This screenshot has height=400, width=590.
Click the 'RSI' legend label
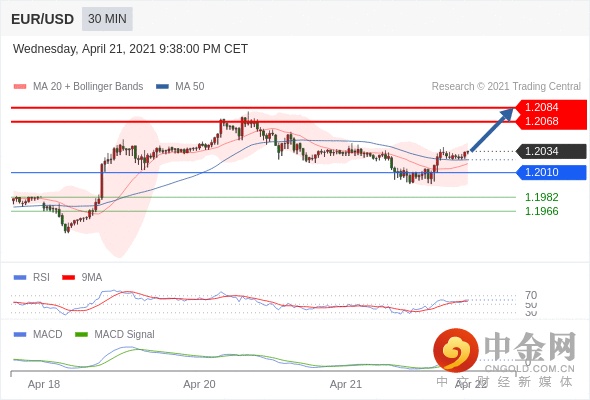[41, 278]
